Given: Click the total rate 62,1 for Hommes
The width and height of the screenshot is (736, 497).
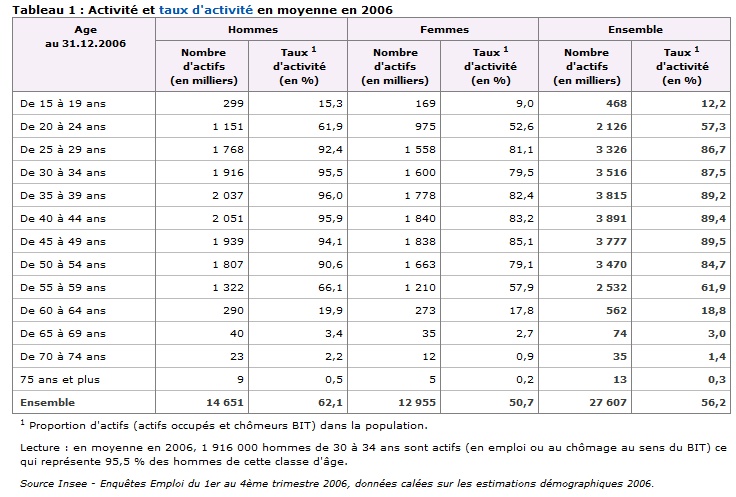Looking at the screenshot, I should point(330,403).
